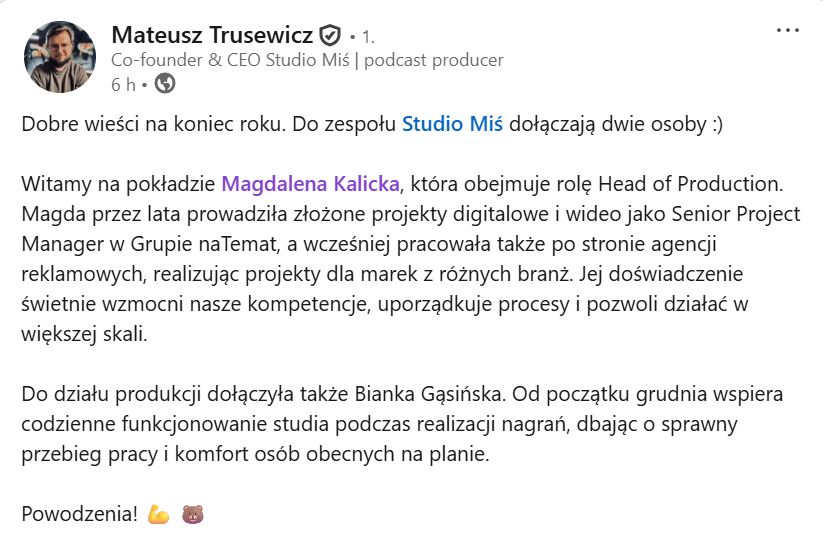Viewport: 823px width, 538px height.
Task: Click the globe public visibility icon
Action: pos(165,84)
